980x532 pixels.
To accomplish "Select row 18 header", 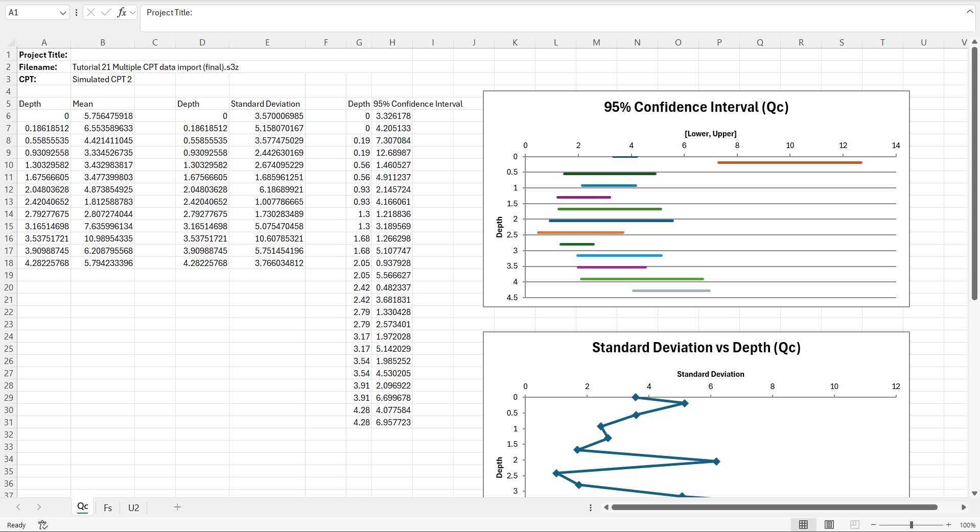I will [x=8, y=263].
